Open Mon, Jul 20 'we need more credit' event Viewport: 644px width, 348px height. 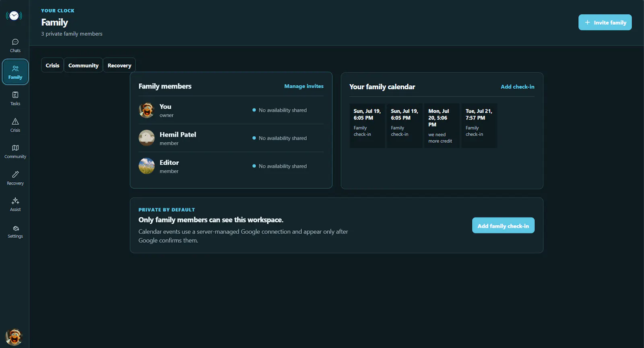point(442,126)
